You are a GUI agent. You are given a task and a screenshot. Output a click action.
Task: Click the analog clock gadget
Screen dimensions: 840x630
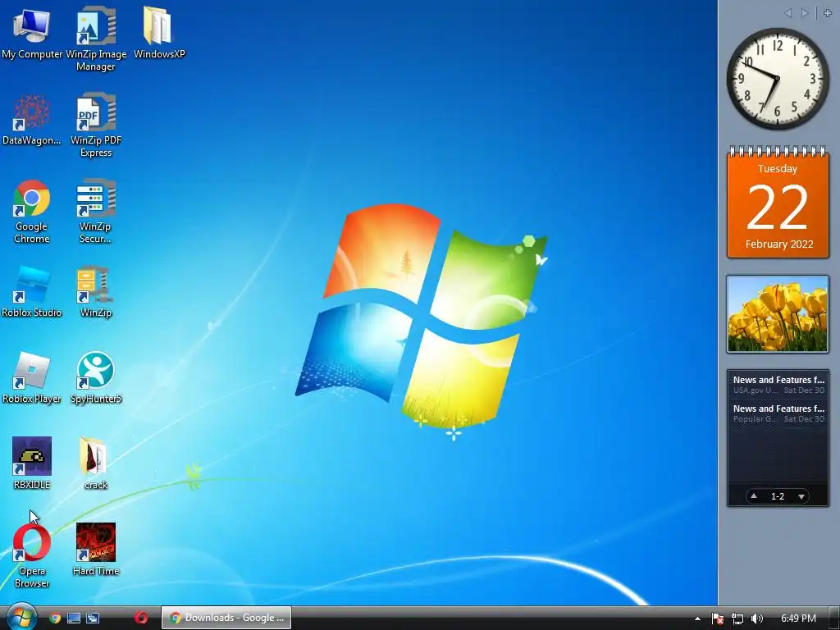click(x=777, y=78)
